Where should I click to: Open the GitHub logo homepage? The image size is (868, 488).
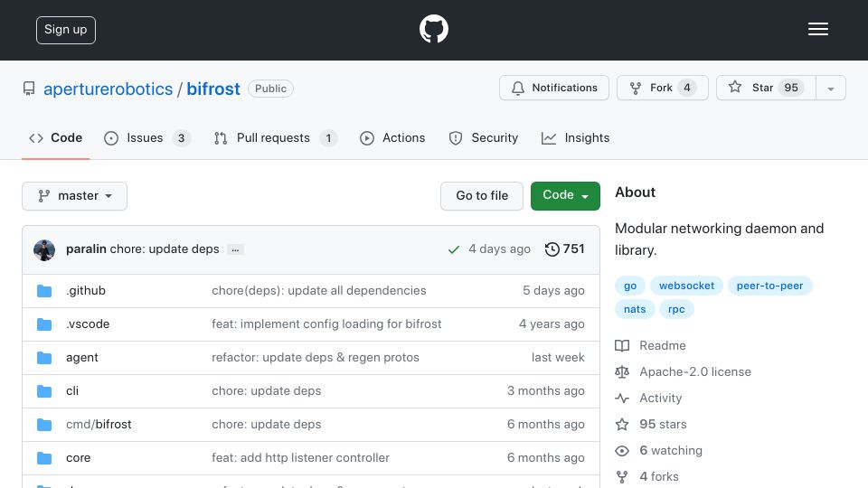(x=433, y=29)
